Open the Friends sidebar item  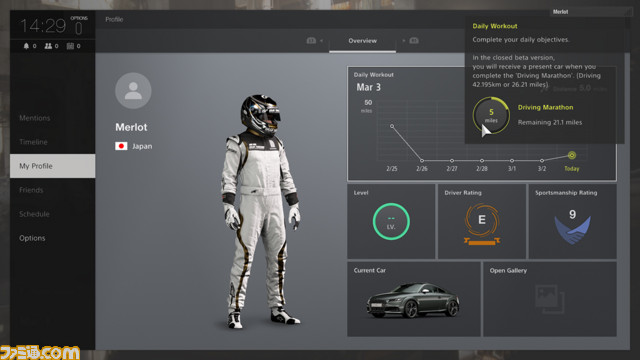31,190
